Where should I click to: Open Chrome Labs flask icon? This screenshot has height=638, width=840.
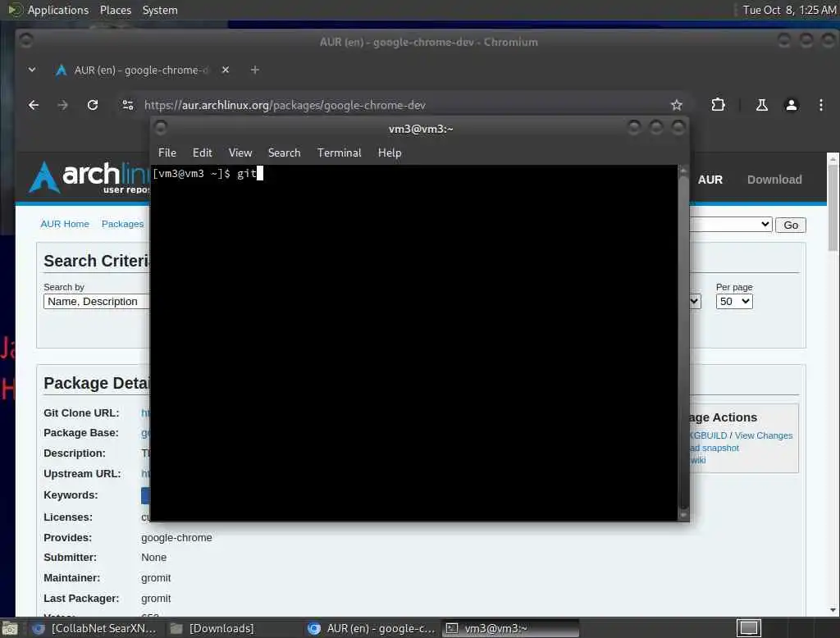tap(761, 105)
